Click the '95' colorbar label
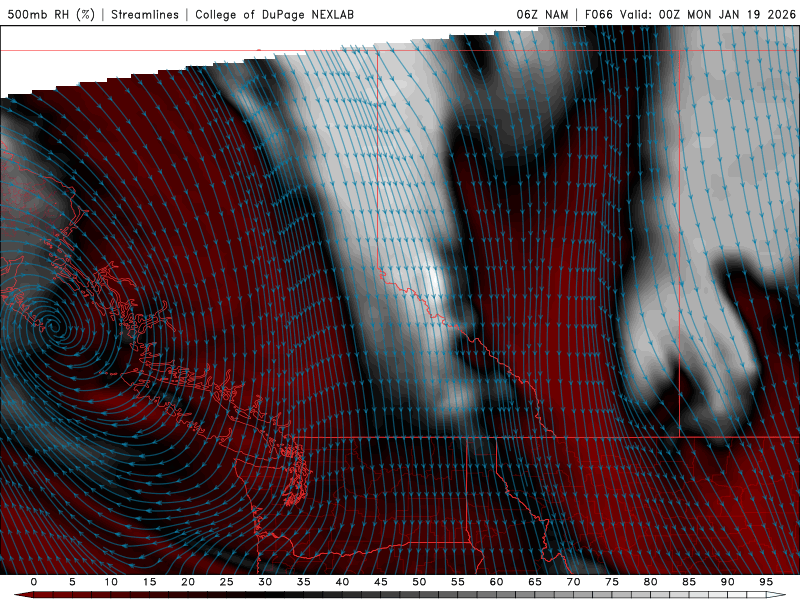The image size is (800, 600). pyautogui.click(x=766, y=582)
